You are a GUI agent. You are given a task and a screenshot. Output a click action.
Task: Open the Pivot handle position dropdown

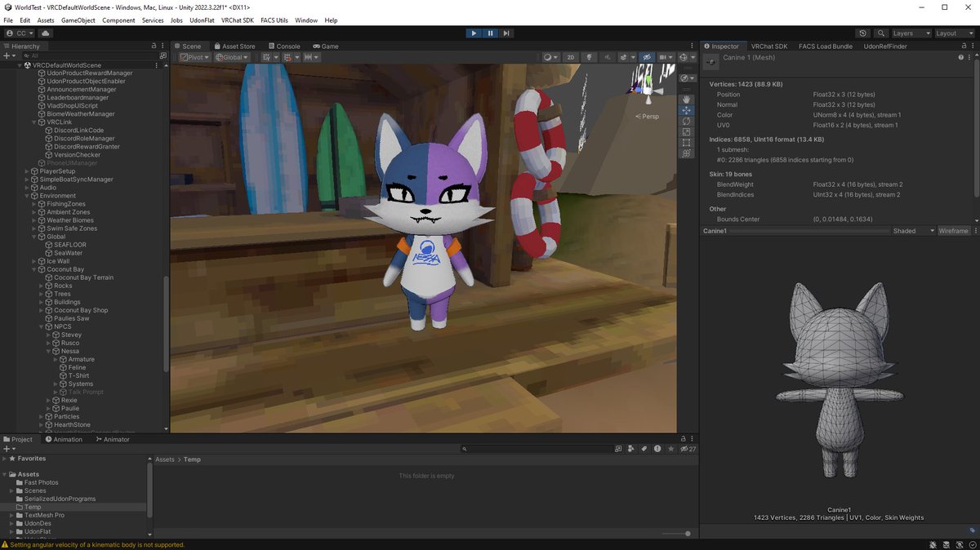(x=194, y=57)
